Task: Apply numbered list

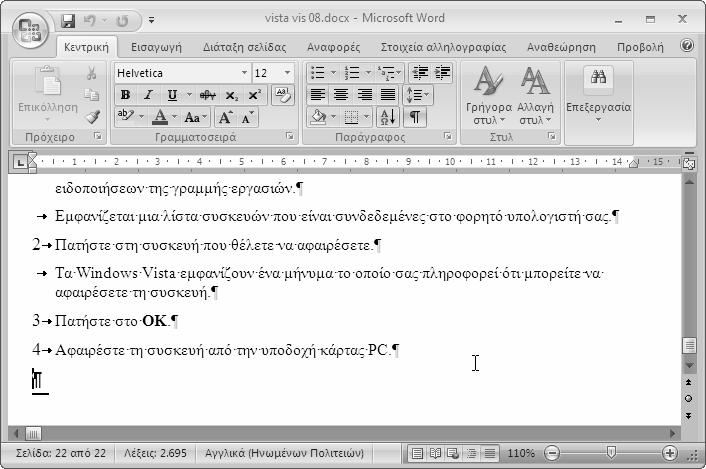Action: click(x=352, y=73)
